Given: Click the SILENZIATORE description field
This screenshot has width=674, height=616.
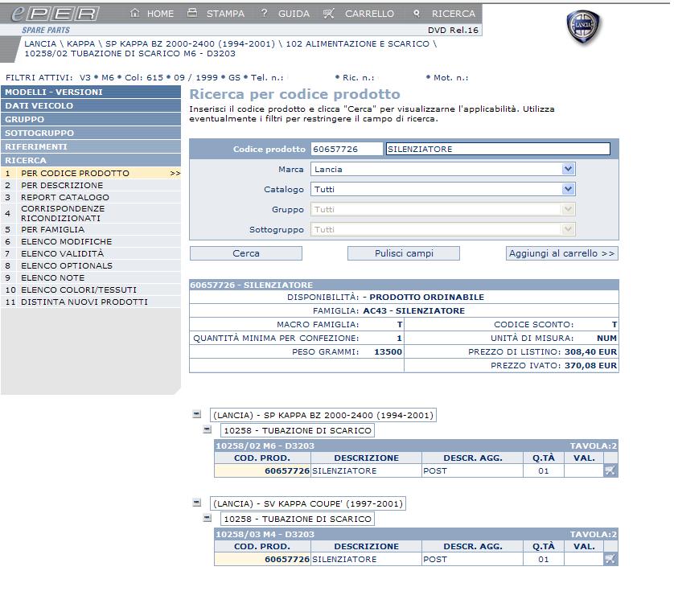Looking at the screenshot, I should click(498, 149).
